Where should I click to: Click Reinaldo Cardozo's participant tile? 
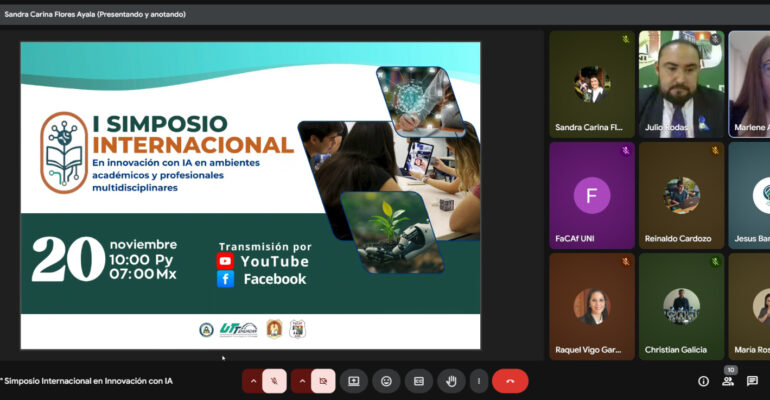pos(680,195)
